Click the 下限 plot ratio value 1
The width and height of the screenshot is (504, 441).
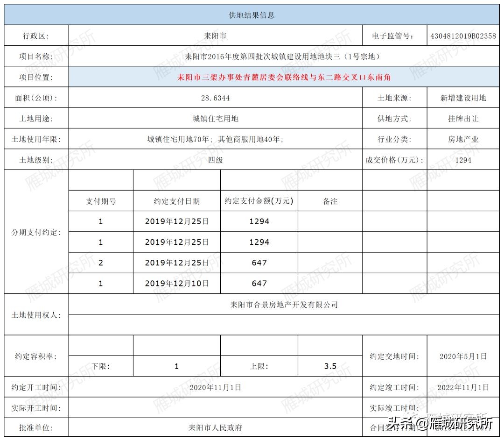176,366
